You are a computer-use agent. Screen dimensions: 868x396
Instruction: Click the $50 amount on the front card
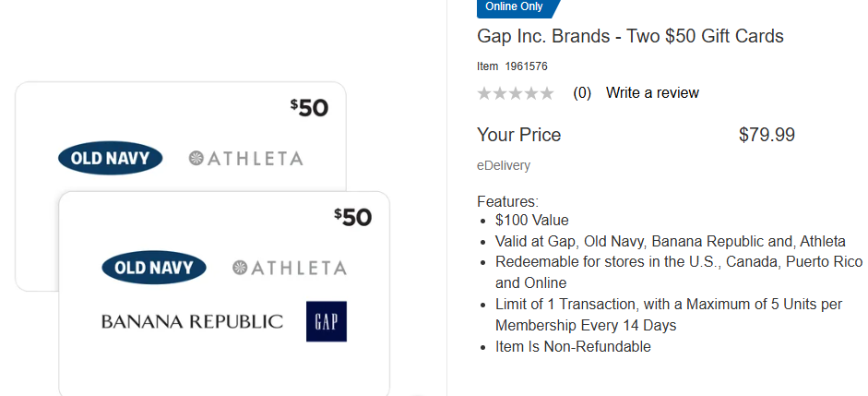click(352, 217)
